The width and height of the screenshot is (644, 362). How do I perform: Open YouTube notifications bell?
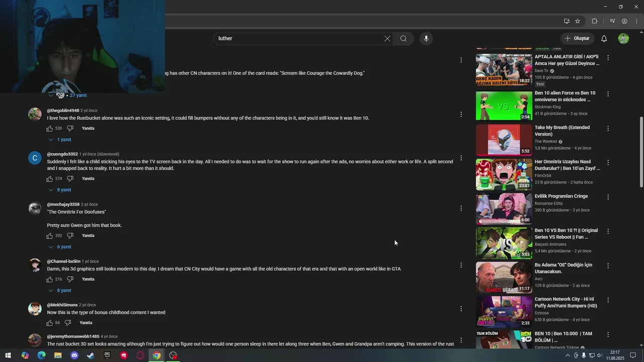604,39
